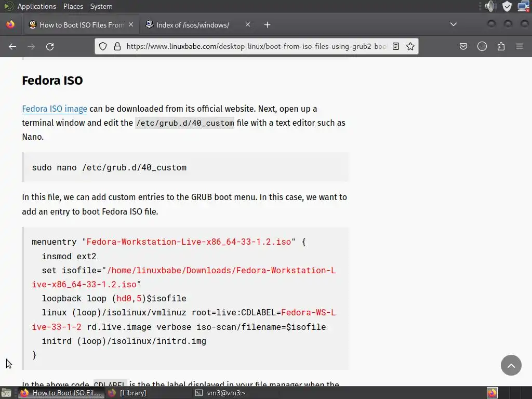
Task: Switch to [Library] taskbar window
Action: [x=127, y=393]
